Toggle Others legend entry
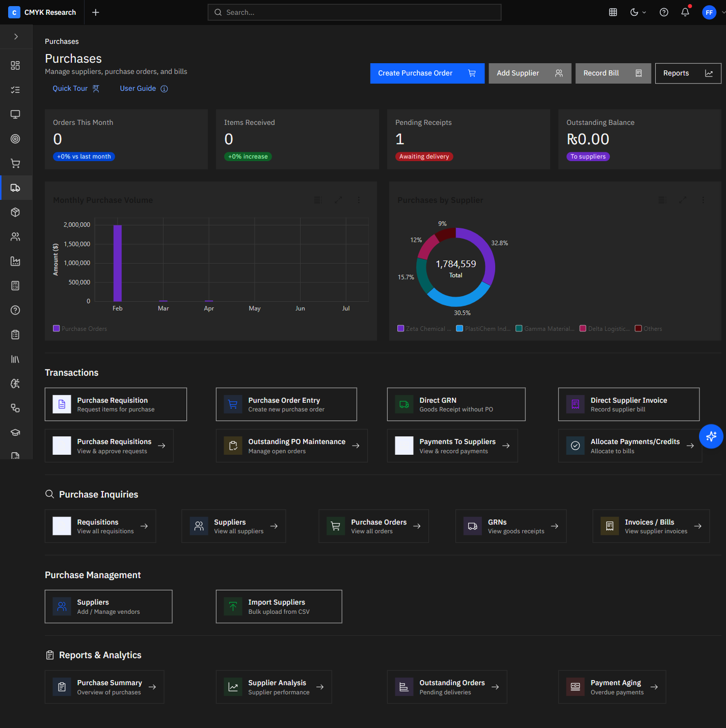Viewport: 726px width, 728px height. point(649,329)
